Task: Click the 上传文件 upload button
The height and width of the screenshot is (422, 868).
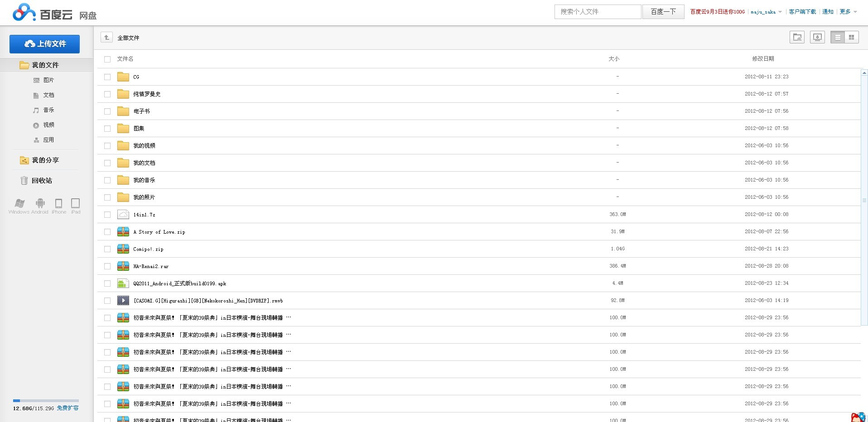Action: click(44, 44)
